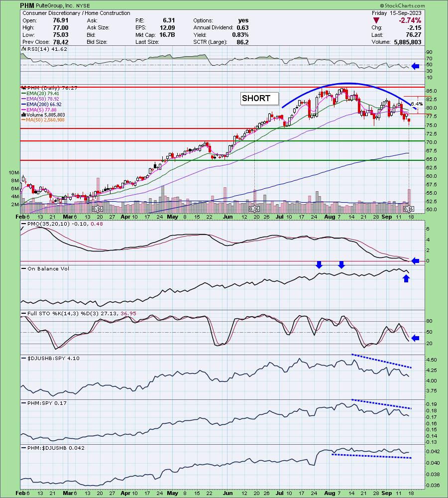Click the 0.16 dividend marker near March 13
This screenshot has width=448, height=498.
tap(97, 209)
